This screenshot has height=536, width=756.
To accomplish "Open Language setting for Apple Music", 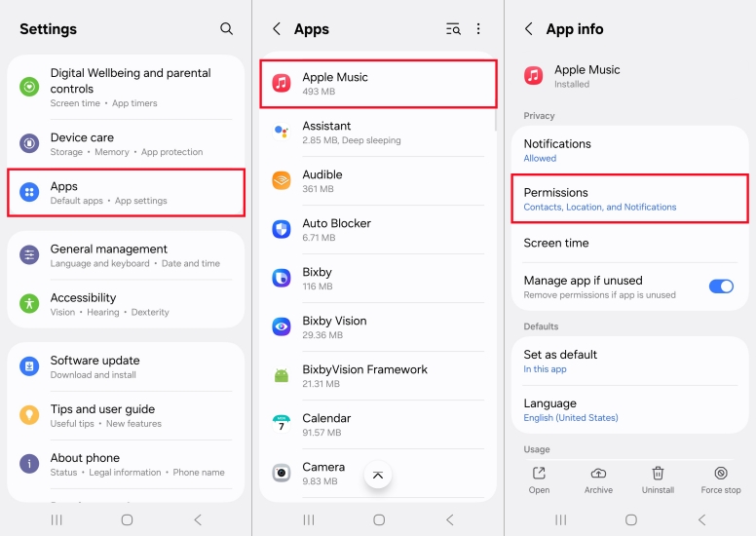I will point(629,409).
